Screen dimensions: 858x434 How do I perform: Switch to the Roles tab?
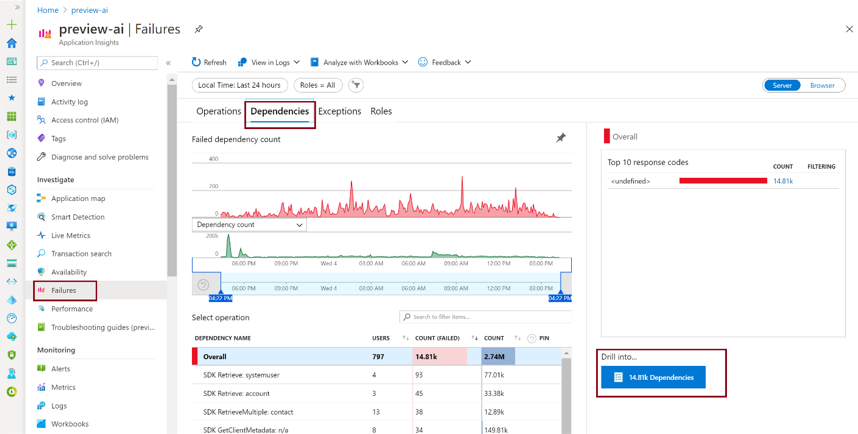point(381,111)
